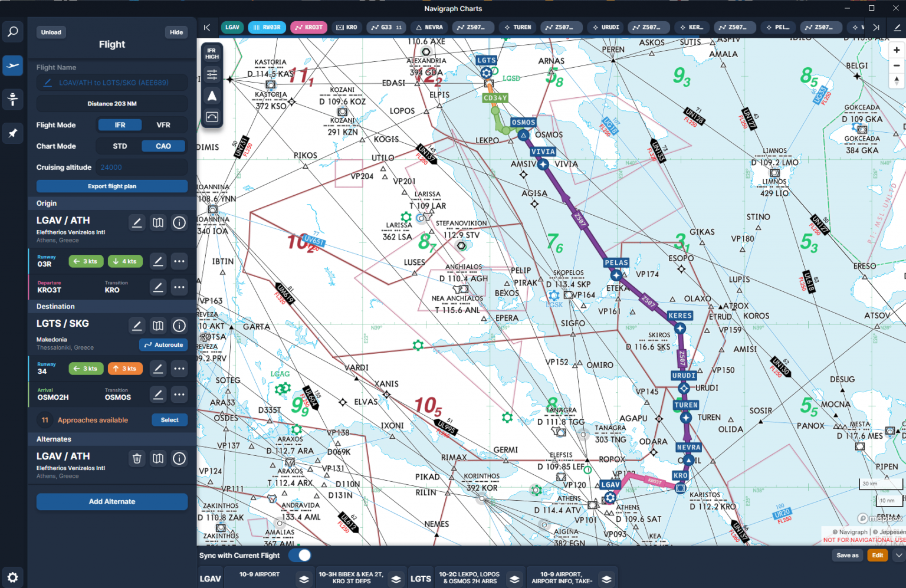This screenshot has width=906, height=588.
Task: Expand 10-3H BIBEX & KEA chart layers
Action: [x=396, y=579]
